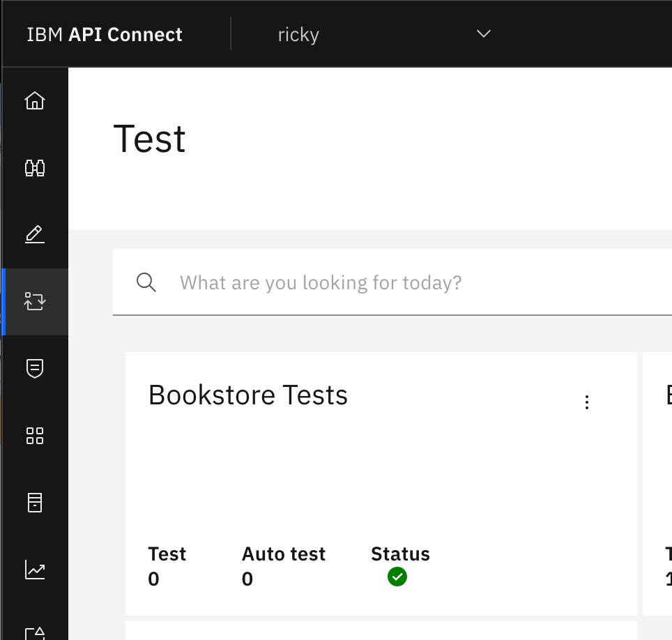
Task: Click the IBM API Connect header
Action: (104, 33)
